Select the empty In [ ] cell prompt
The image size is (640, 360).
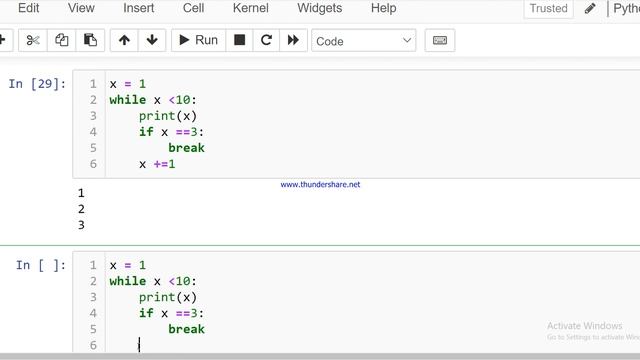click(41, 265)
